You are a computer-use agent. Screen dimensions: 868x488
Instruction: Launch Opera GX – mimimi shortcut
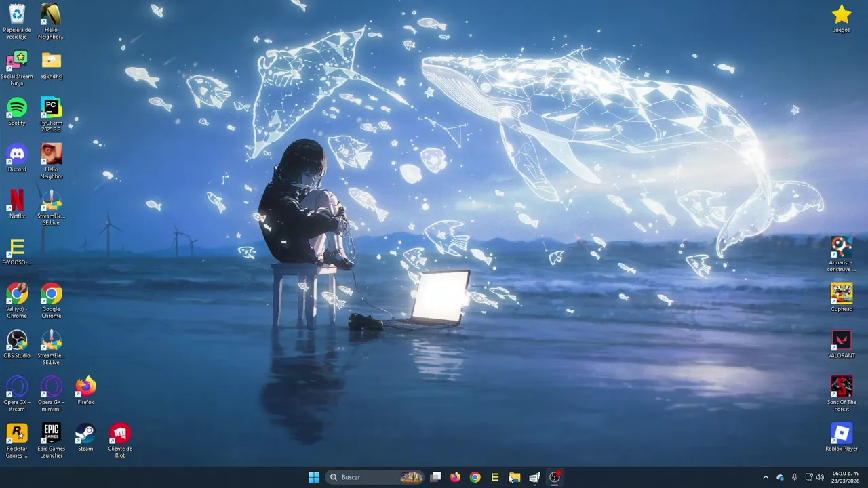(x=51, y=394)
